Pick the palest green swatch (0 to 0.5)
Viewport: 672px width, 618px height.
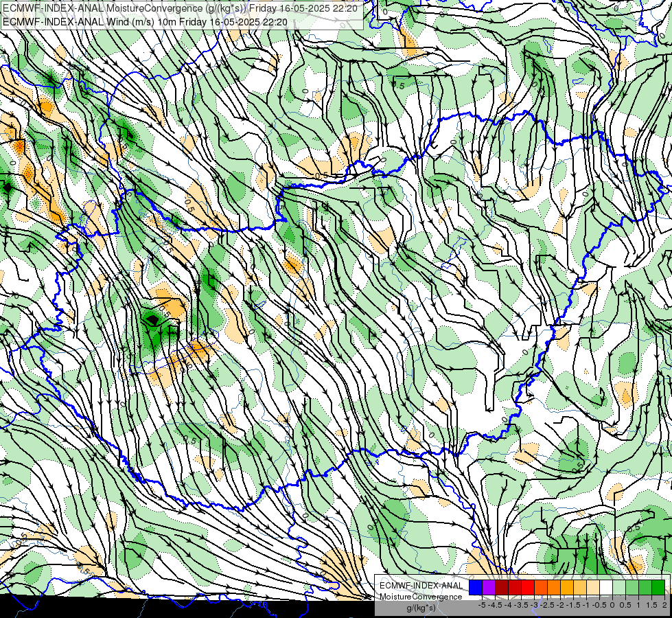click(619, 588)
